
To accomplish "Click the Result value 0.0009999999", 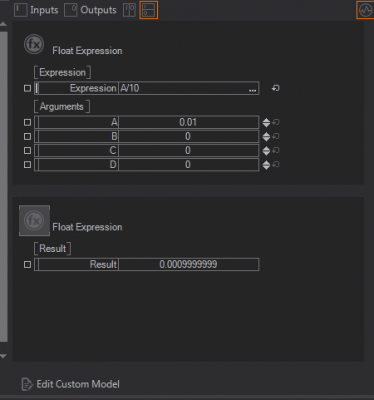I will [188, 264].
